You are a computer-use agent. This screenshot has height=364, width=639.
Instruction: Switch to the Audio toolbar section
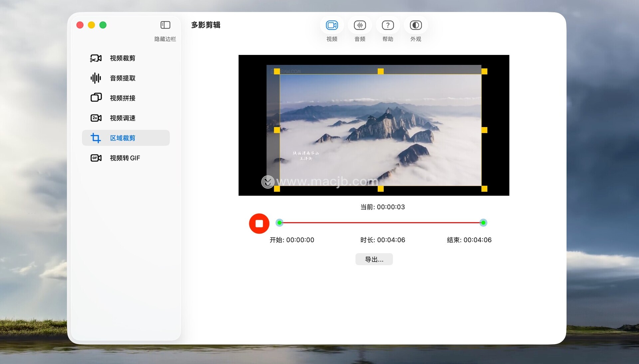point(360,25)
